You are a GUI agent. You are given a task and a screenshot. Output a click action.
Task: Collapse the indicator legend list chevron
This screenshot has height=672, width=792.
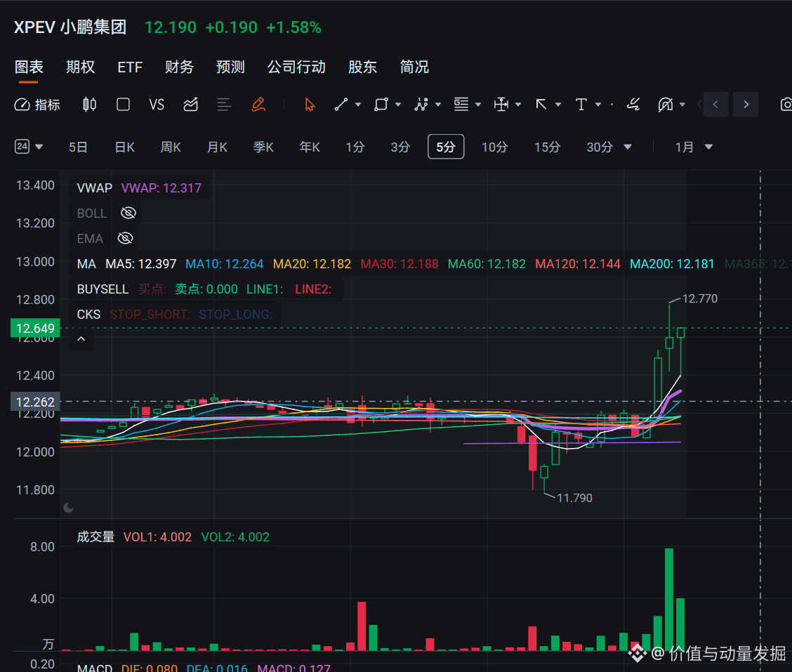81,339
